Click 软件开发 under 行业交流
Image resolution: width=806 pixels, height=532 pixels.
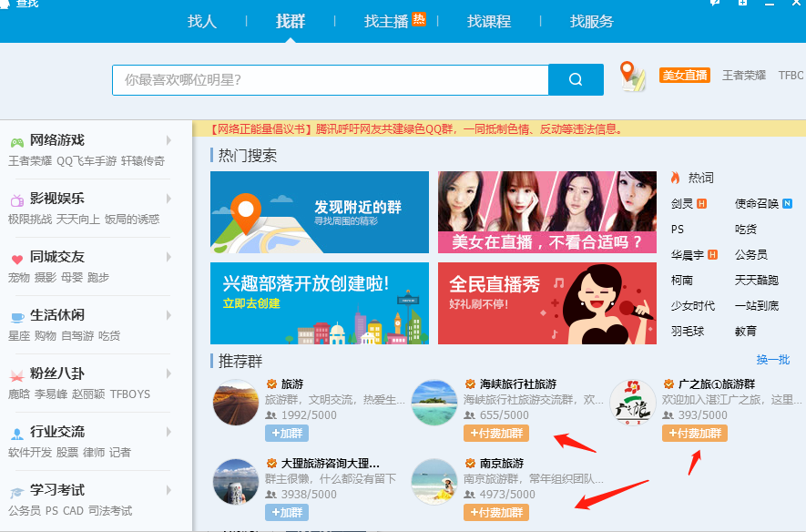click(30, 453)
